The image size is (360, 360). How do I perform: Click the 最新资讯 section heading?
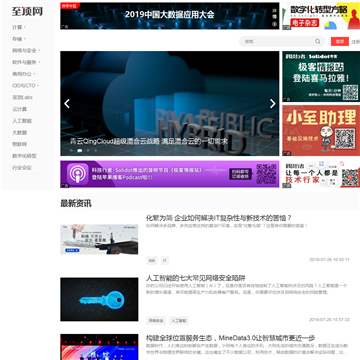click(76, 203)
